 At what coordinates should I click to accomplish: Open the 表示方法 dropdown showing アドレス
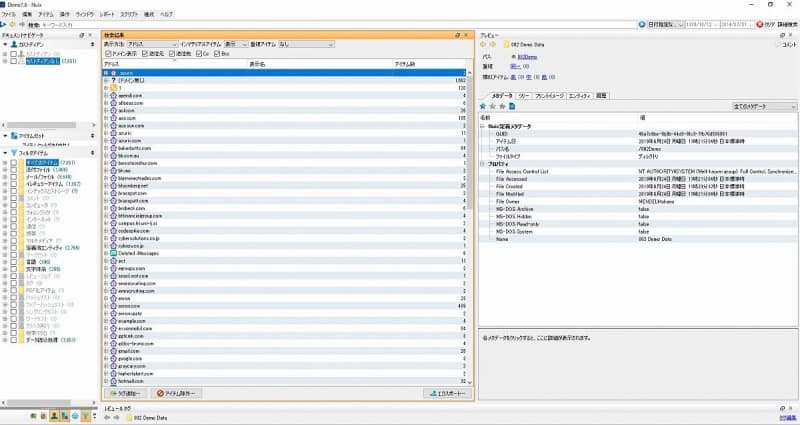point(152,44)
